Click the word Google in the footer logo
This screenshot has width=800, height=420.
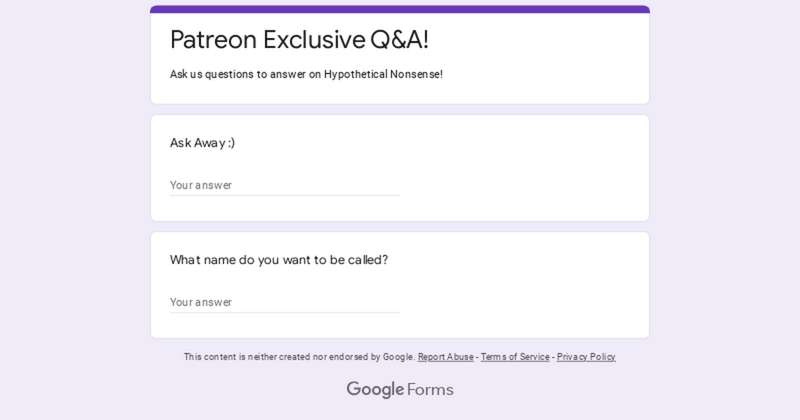pyautogui.click(x=375, y=389)
